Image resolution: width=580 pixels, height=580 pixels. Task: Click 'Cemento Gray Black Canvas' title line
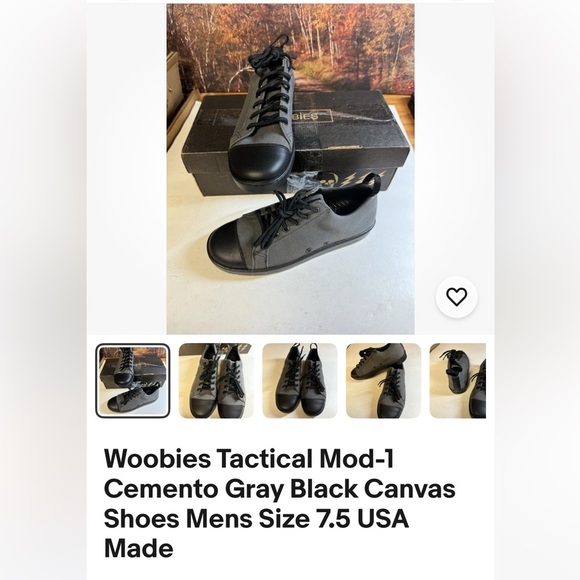click(280, 489)
